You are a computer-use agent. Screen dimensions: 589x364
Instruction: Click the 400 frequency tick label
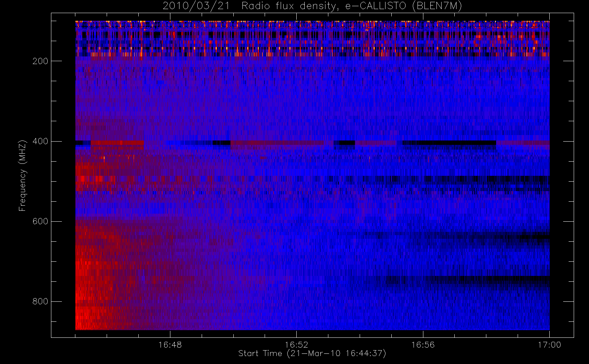coord(40,141)
